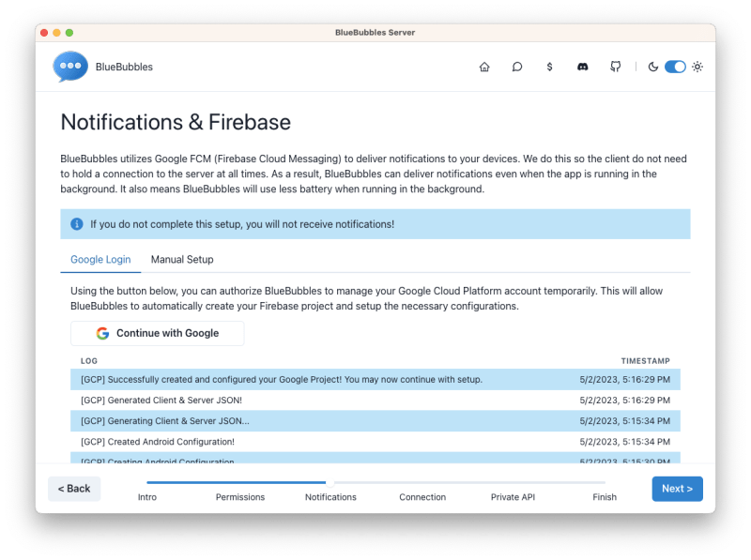Click the TIMESTAMP column header
751x560 pixels.
[645, 361]
